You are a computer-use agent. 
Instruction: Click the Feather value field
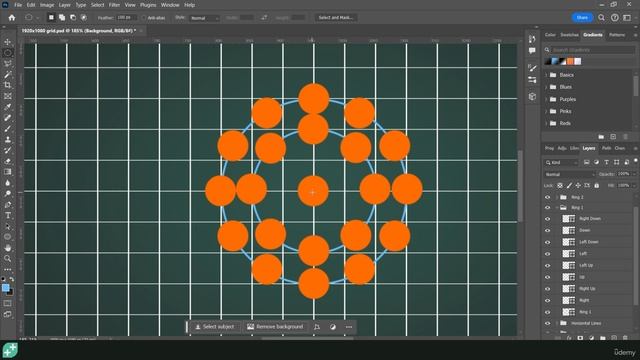click(127, 18)
